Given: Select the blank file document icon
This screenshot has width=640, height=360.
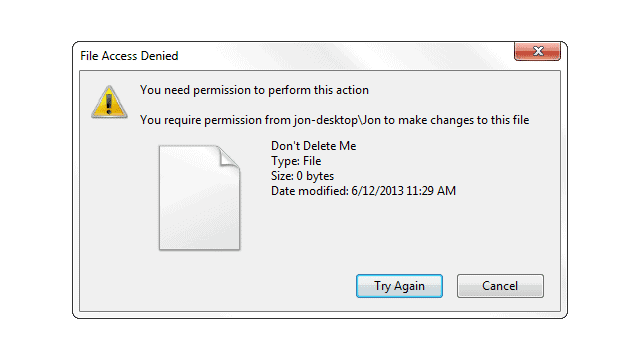Looking at the screenshot, I should 199,198.
